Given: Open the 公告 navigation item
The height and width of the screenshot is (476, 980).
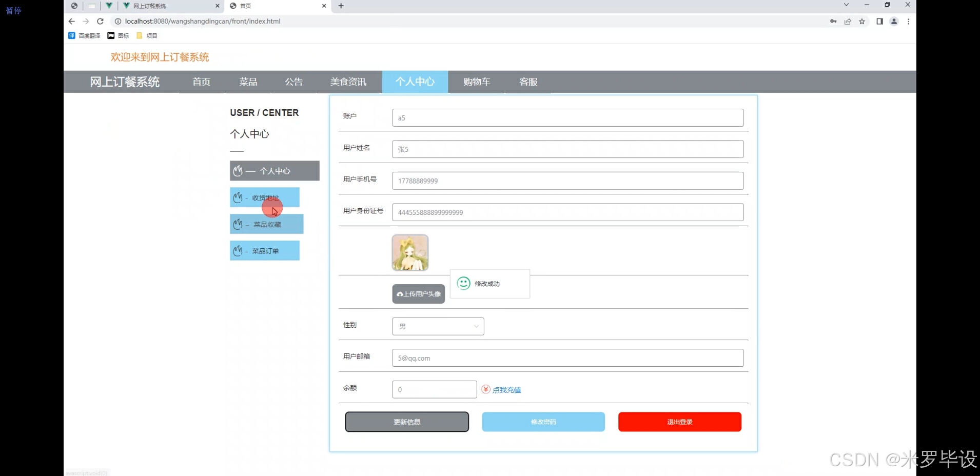Looking at the screenshot, I should tap(294, 82).
